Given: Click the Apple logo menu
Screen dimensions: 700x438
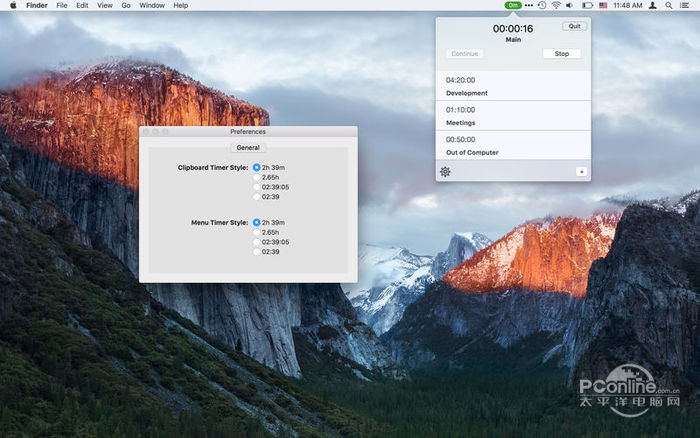Looking at the screenshot, I should [10, 5].
